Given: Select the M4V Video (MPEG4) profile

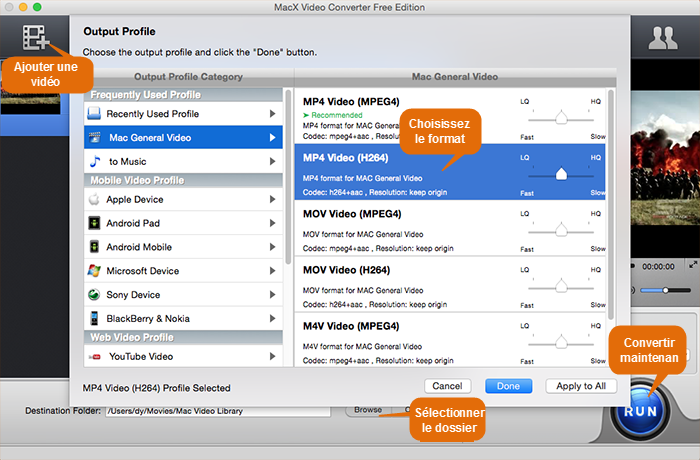Looking at the screenshot, I should pos(450,340).
